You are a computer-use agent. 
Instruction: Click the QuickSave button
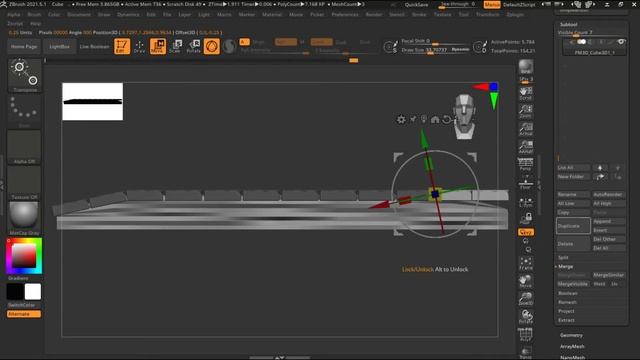[x=416, y=4]
